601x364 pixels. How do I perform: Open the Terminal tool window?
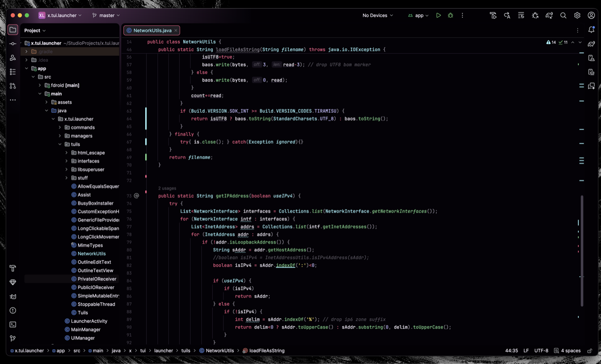13,324
